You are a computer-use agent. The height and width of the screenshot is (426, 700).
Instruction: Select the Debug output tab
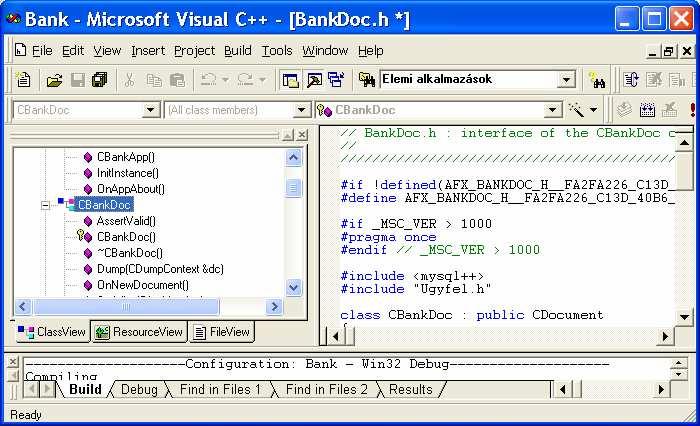[x=139, y=389]
